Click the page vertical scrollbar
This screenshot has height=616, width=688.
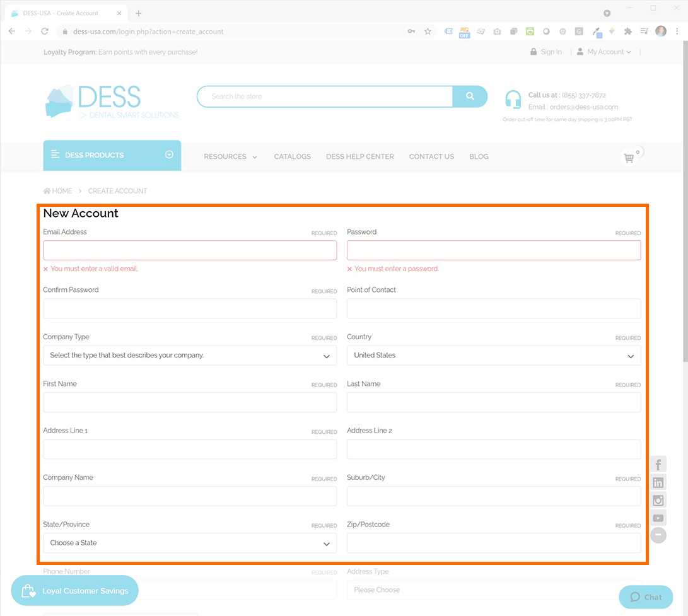tap(685, 202)
